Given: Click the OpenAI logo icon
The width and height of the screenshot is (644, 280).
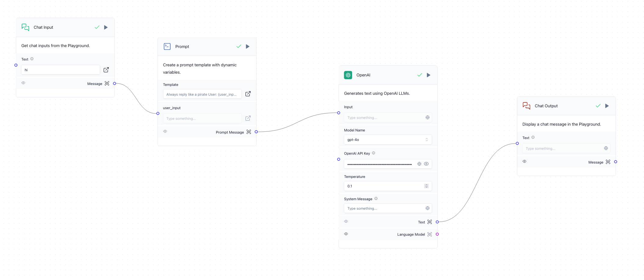Looking at the screenshot, I should tap(348, 75).
